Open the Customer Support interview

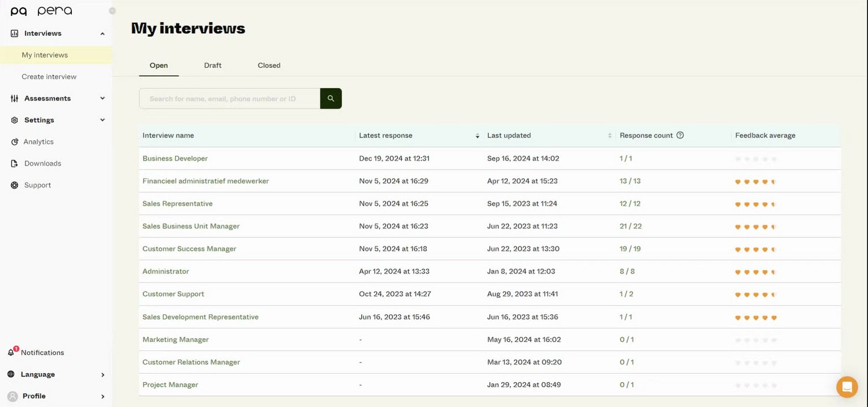(x=173, y=294)
